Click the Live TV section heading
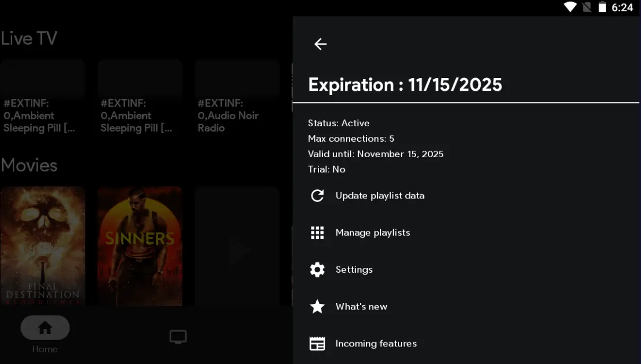641x364 pixels. 29,38
